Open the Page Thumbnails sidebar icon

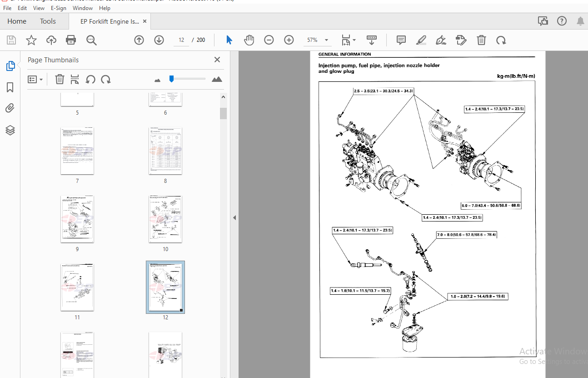point(10,66)
